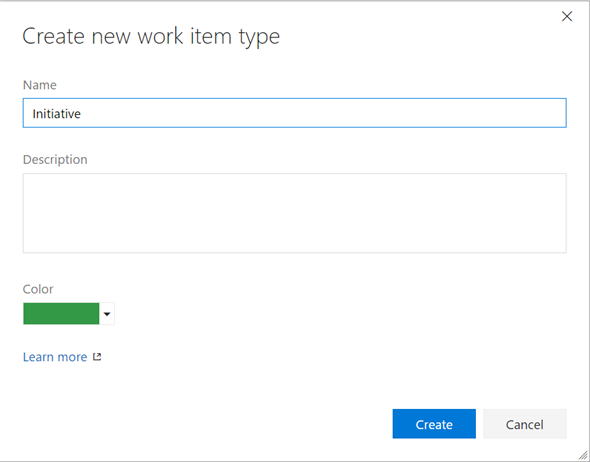Click the Name field label
590x462 pixels.
40,85
